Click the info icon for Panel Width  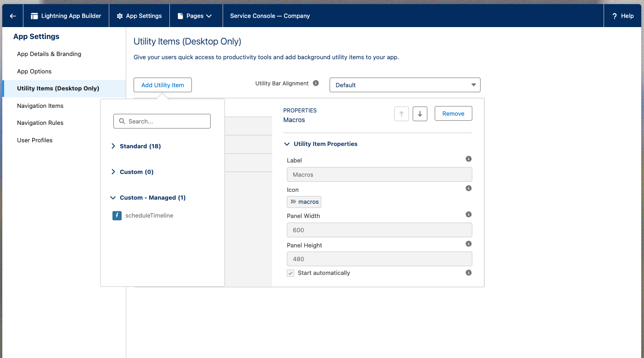click(x=469, y=214)
